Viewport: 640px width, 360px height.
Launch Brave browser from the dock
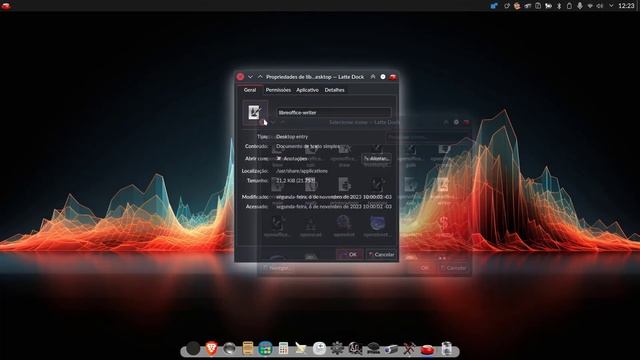click(x=211, y=348)
